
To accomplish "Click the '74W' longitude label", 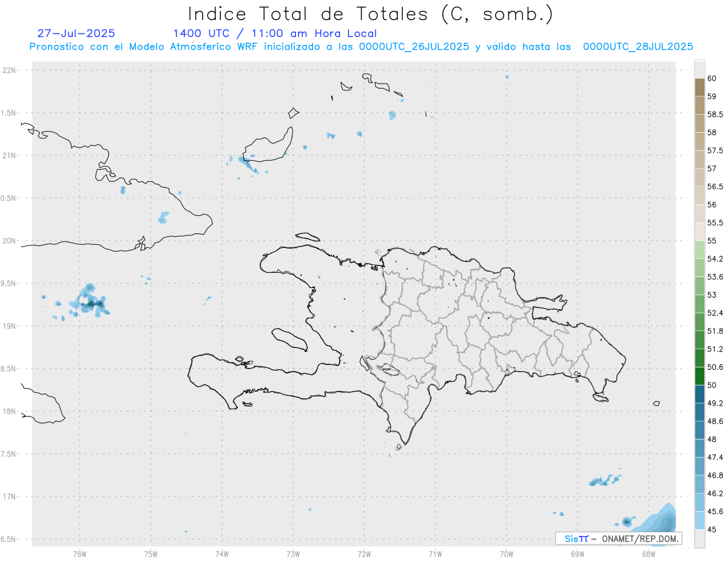I will coord(222,554).
